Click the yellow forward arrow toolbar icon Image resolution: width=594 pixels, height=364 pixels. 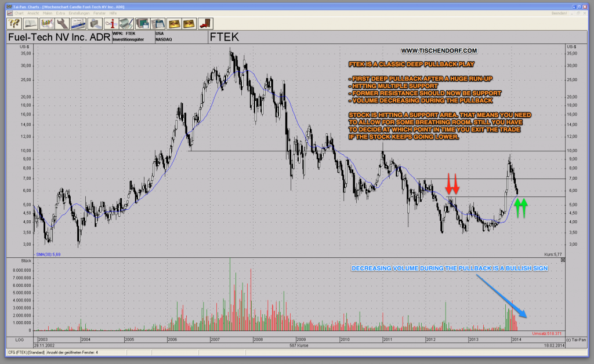pos(189,23)
